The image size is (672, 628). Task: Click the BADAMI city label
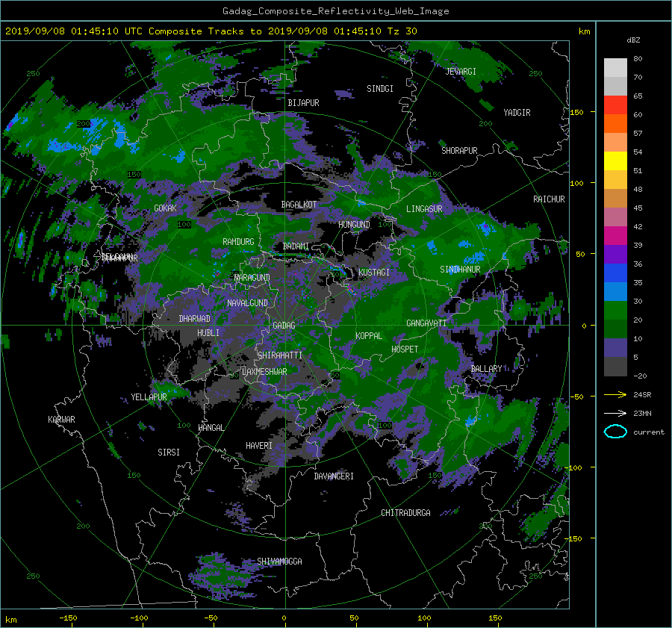pos(296,246)
